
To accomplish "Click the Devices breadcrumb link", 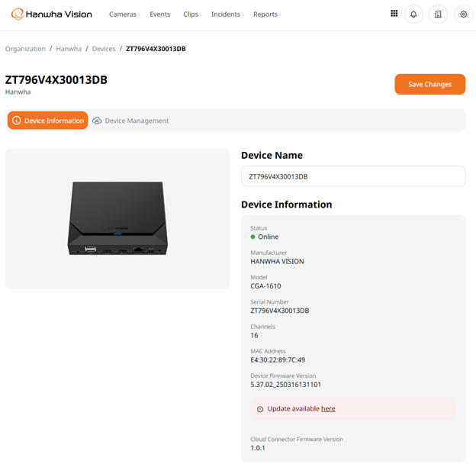I will (x=104, y=49).
